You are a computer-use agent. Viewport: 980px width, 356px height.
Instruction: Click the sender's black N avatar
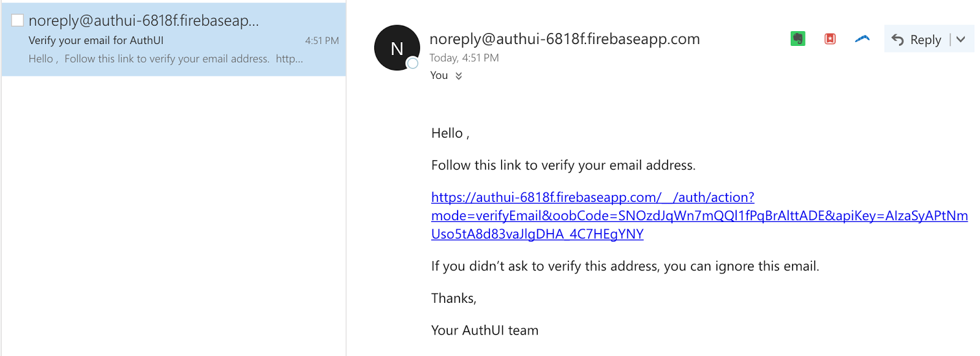(395, 46)
